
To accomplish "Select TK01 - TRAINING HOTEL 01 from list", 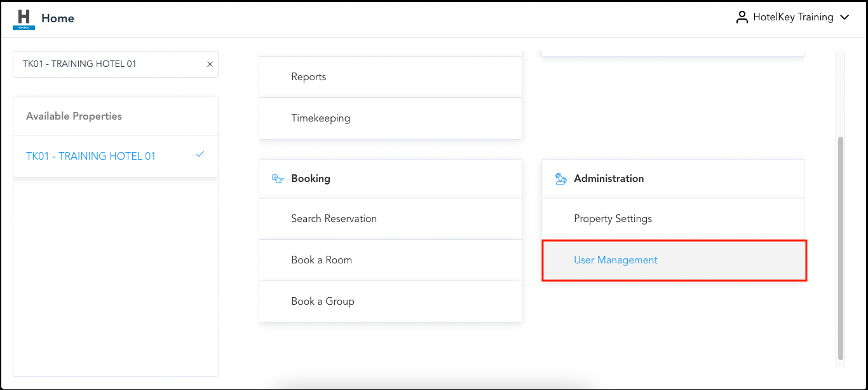I will click(90, 155).
